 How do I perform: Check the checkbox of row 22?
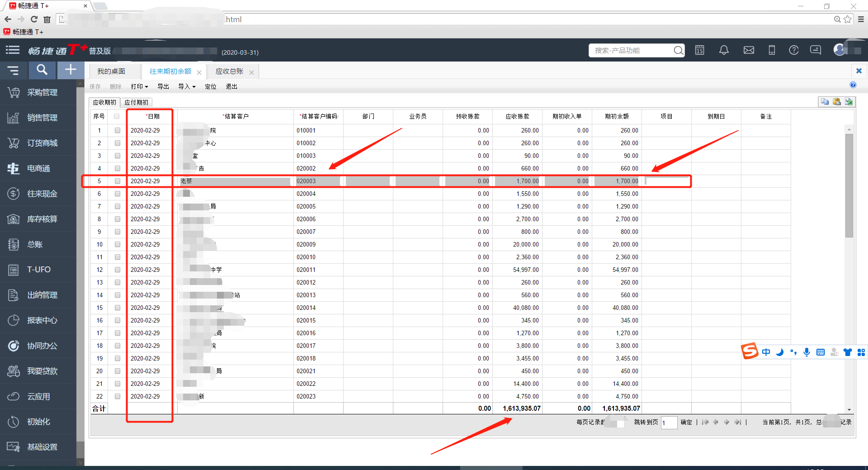118,396
